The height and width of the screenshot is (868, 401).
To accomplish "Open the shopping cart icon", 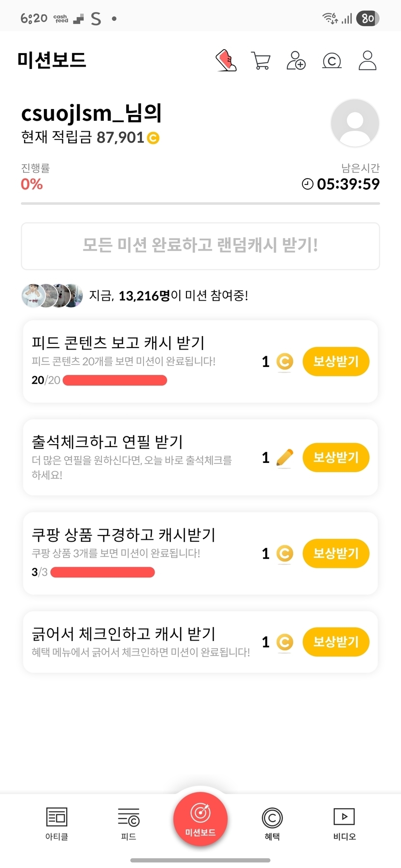I will pyautogui.click(x=261, y=61).
